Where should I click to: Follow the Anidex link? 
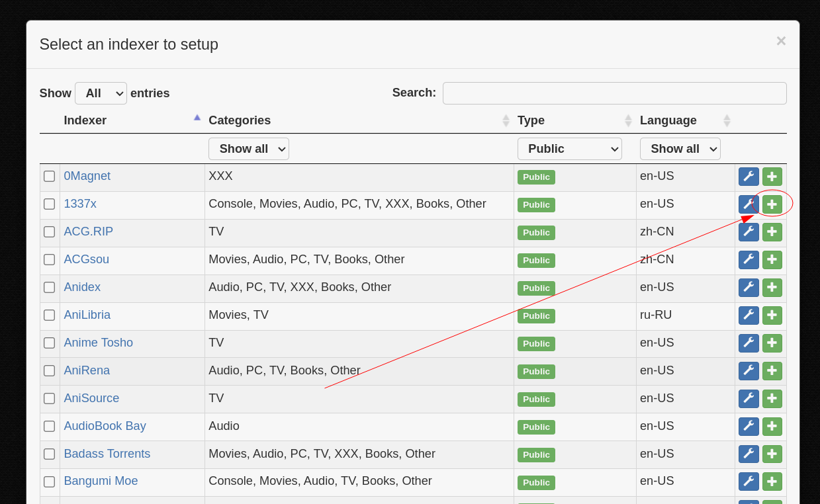(82, 287)
